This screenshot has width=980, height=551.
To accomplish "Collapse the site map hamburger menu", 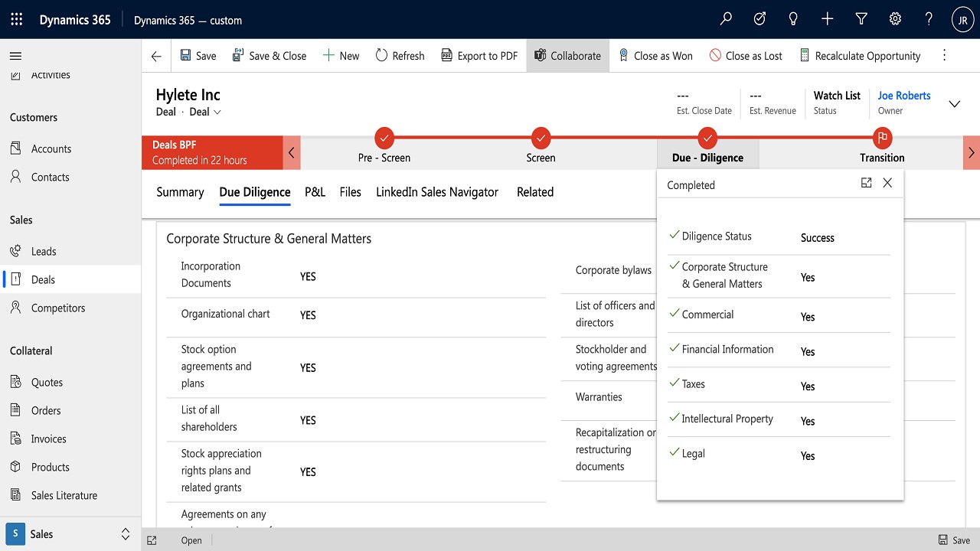I will tap(15, 56).
